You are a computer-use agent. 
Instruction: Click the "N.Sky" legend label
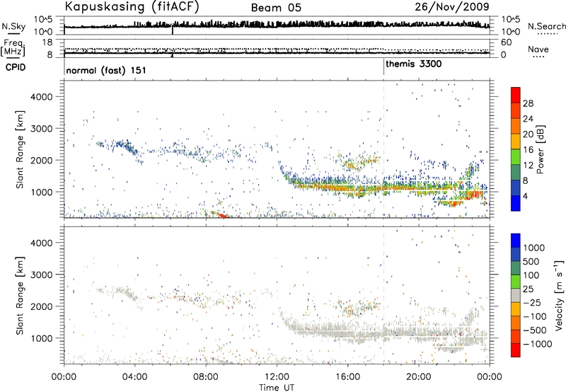[x=13, y=26]
